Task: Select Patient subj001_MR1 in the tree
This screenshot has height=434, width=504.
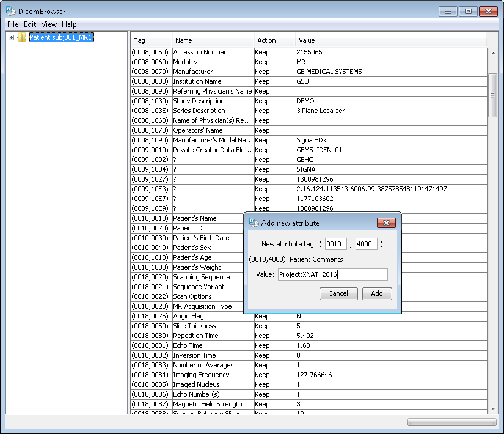Action: click(x=61, y=38)
